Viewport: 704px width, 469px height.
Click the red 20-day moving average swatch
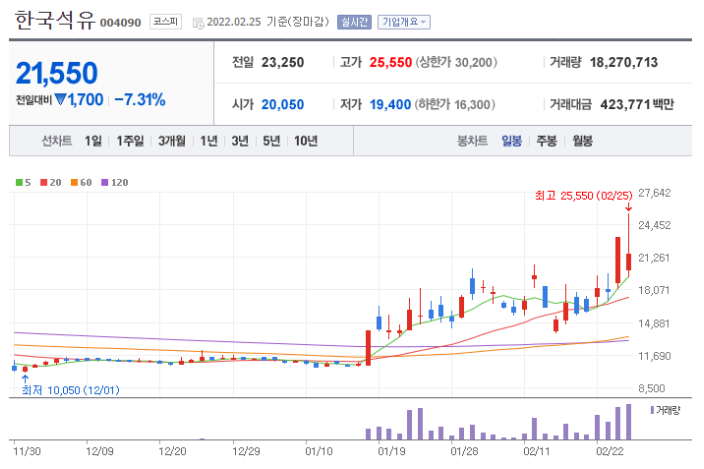[44, 182]
